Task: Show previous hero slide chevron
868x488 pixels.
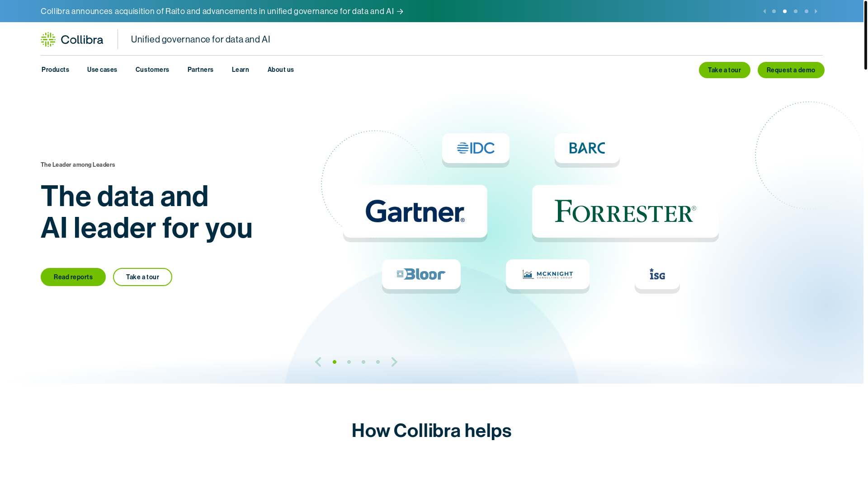Action: [318, 362]
